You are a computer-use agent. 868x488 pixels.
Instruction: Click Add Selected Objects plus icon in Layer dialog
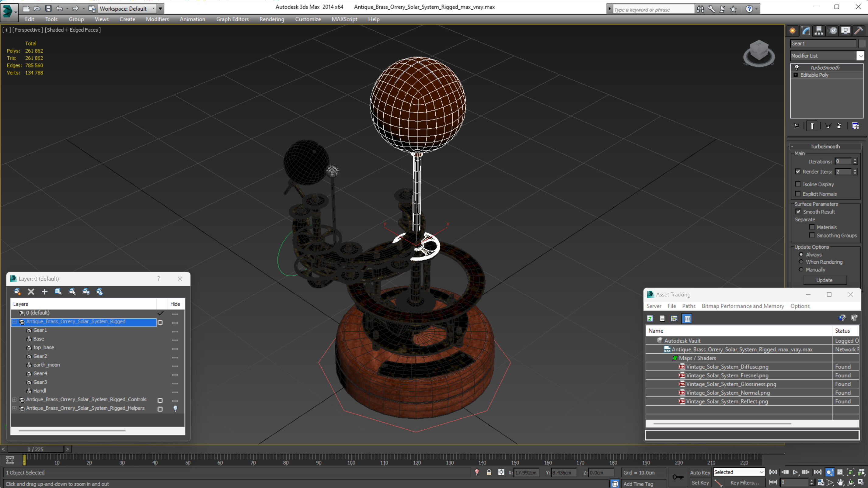pyautogui.click(x=44, y=292)
